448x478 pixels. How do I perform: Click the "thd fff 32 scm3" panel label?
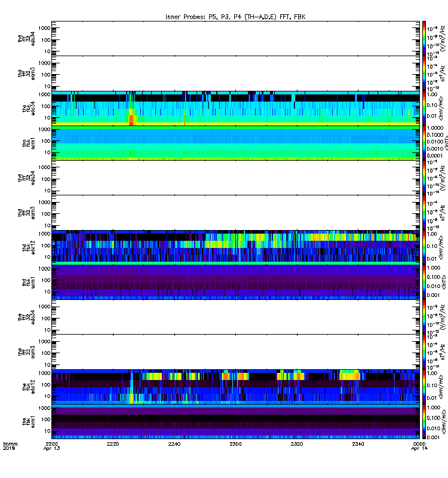point(26,213)
